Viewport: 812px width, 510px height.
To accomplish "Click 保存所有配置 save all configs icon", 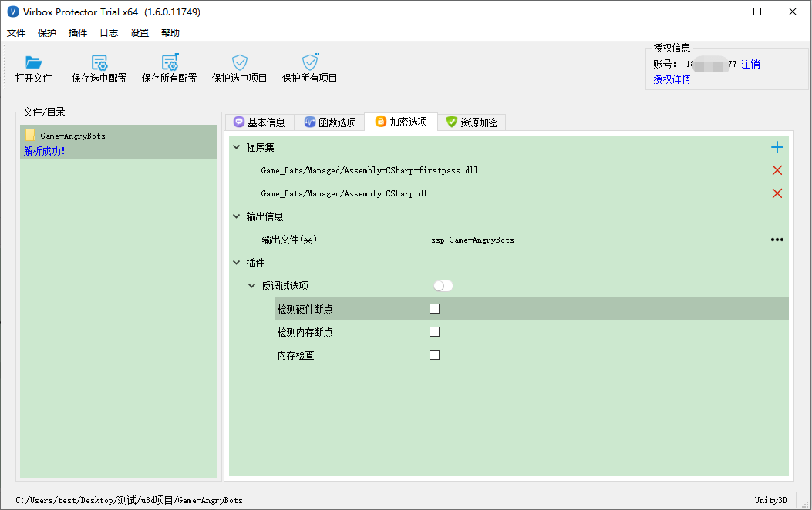I will (170, 62).
